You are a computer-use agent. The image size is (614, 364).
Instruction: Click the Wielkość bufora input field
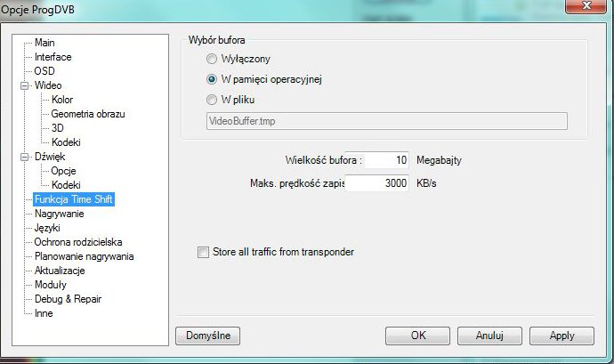(x=387, y=160)
